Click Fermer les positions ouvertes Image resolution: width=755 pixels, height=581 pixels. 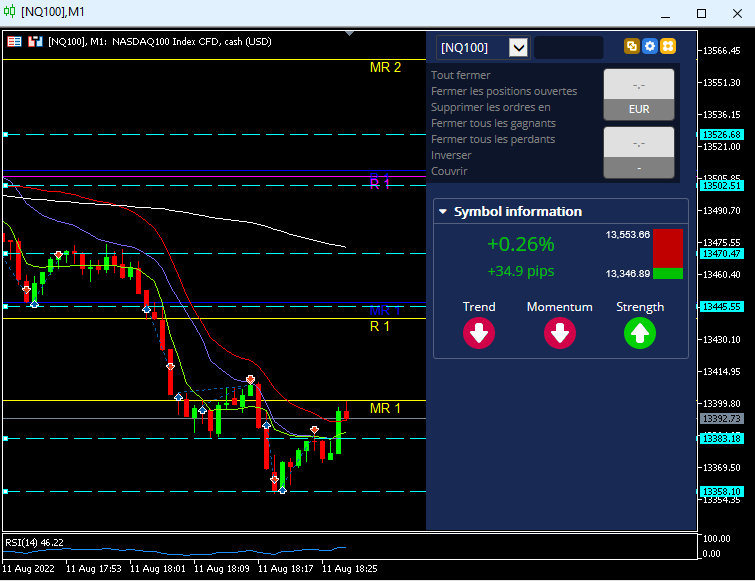(504, 91)
